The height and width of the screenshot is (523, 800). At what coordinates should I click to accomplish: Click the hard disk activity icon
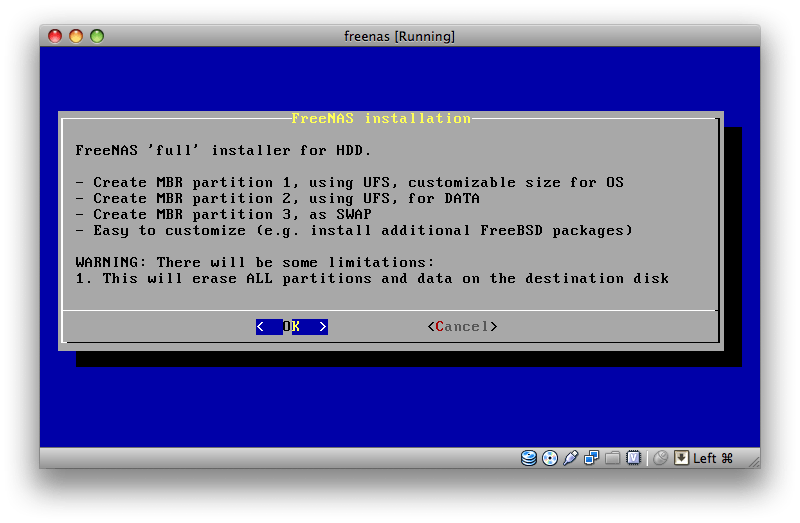[x=529, y=458]
